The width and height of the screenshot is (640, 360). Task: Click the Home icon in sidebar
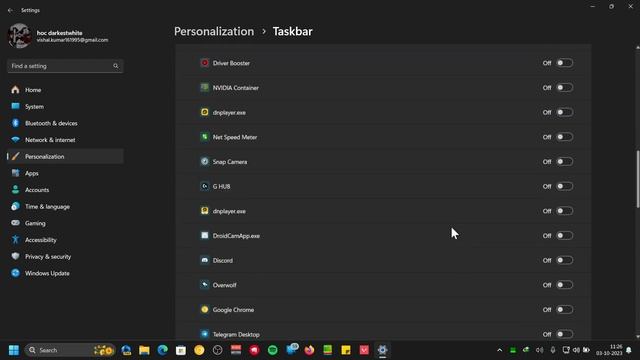coord(16,90)
